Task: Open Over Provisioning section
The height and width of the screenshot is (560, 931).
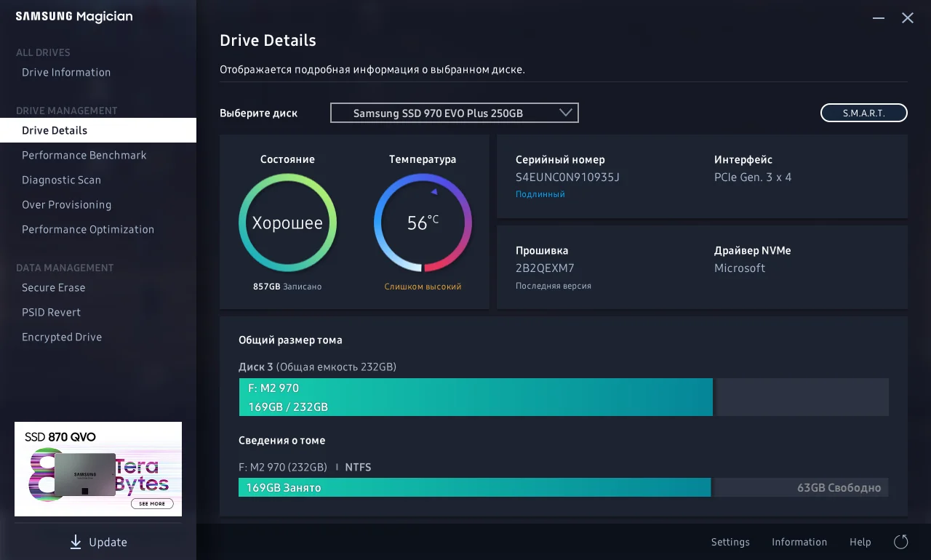Action: click(x=66, y=204)
